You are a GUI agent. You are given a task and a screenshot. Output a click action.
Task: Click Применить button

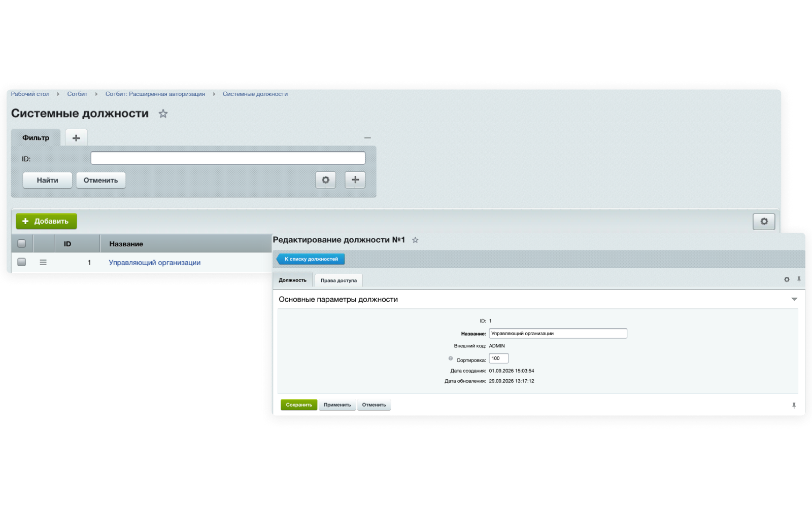[337, 405]
